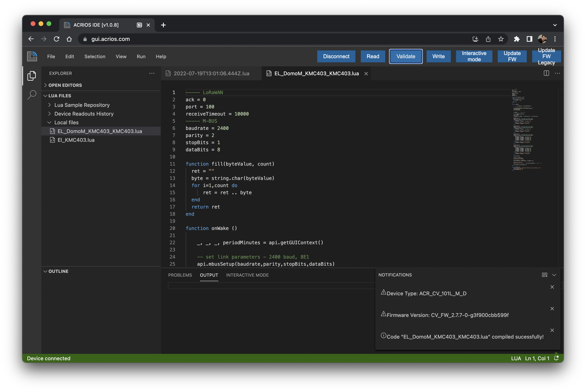Viewport: 586px width, 392px height.
Task: Open the Edit menu
Action: click(x=70, y=56)
